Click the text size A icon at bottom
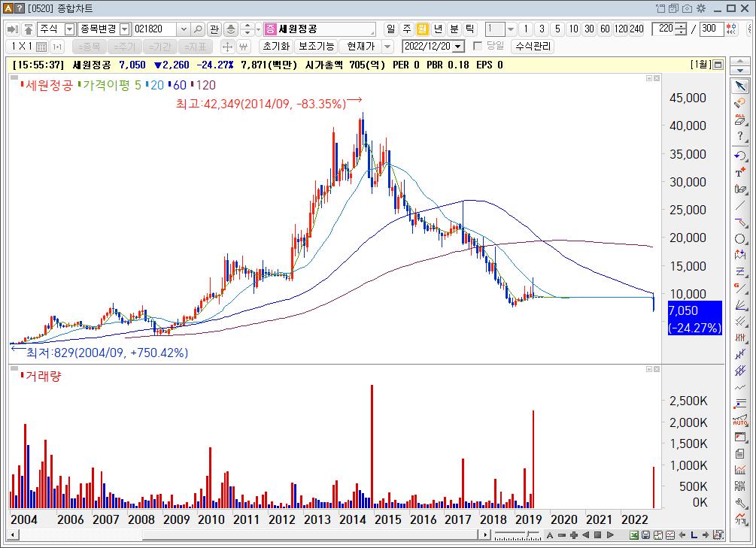756x548 pixels. [550, 535]
